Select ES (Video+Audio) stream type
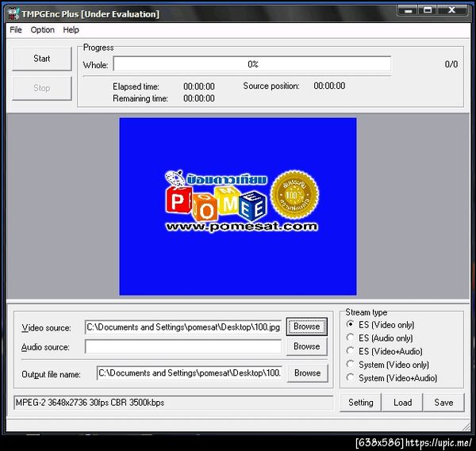 [x=384, y=351]
